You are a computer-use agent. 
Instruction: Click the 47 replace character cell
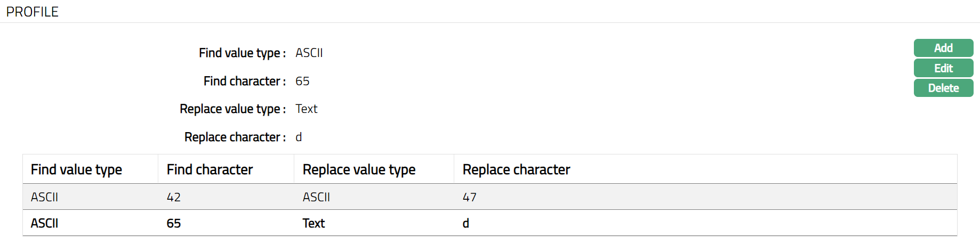click(x=469, y=197)
